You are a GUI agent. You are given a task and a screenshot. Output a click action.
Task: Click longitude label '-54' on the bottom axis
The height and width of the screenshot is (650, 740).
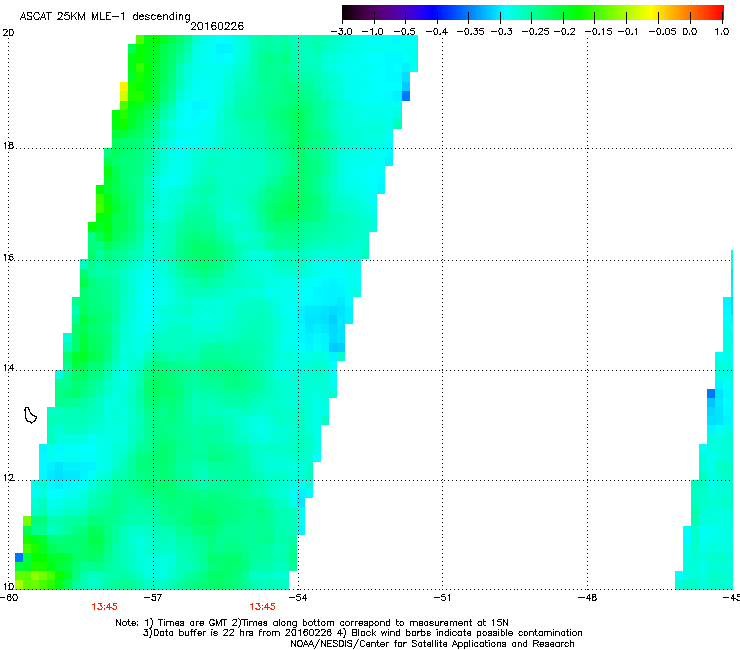click(x=297, y=598)
